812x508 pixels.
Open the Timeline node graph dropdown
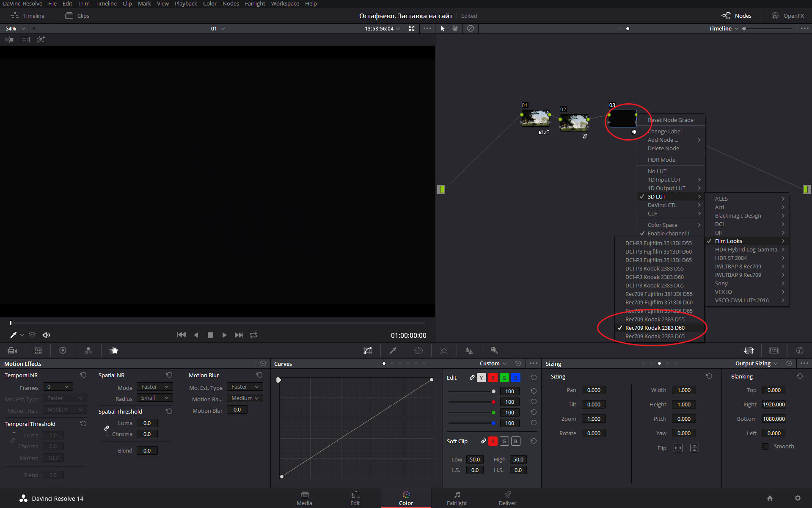(x=724, y=28)
